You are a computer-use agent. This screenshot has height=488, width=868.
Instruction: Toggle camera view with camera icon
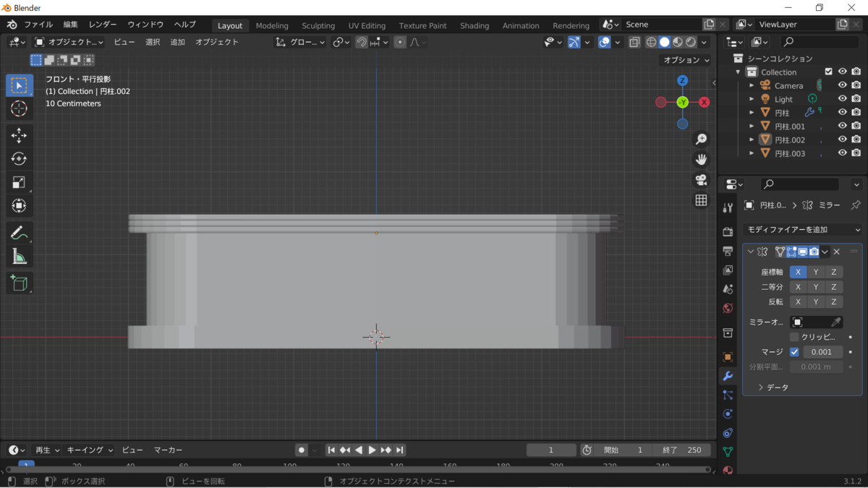tap(701, 180)
